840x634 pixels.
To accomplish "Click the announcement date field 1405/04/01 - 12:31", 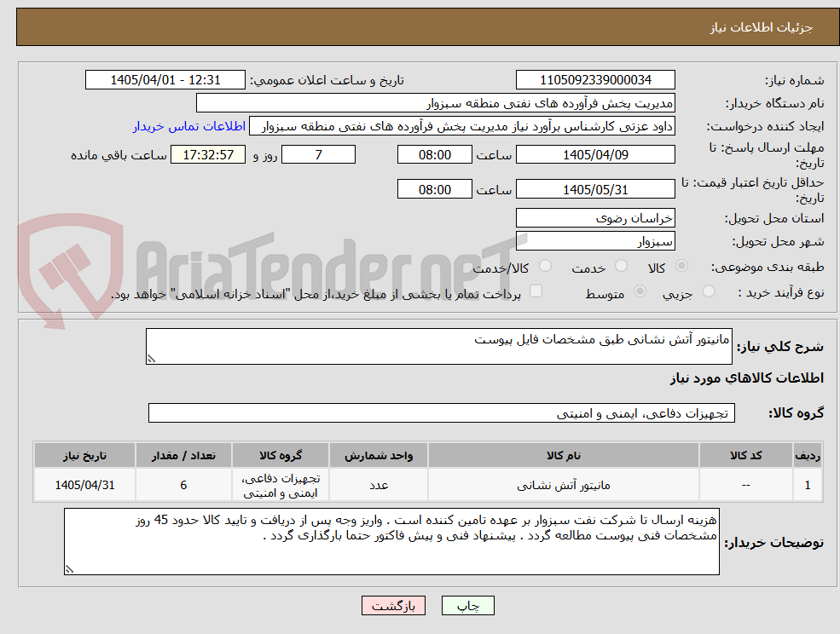I will pyautogui.click(x=165, y=80).
